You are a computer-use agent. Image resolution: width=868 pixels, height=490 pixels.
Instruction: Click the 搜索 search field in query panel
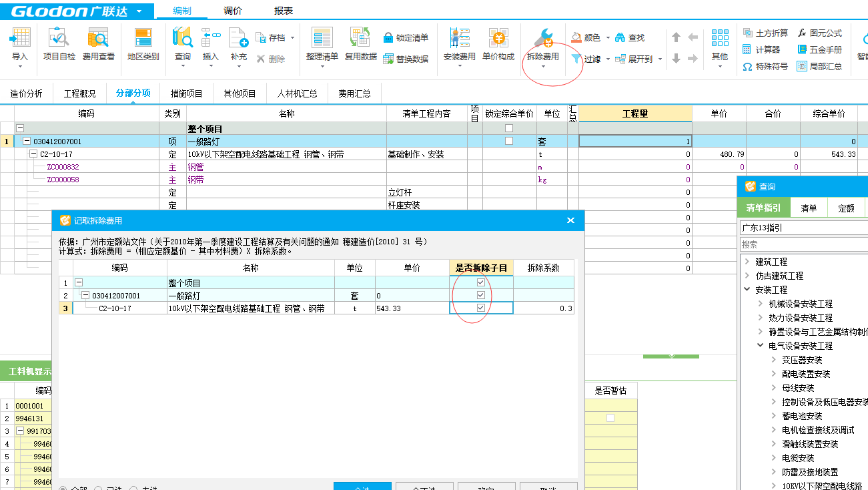coord(803,244)
